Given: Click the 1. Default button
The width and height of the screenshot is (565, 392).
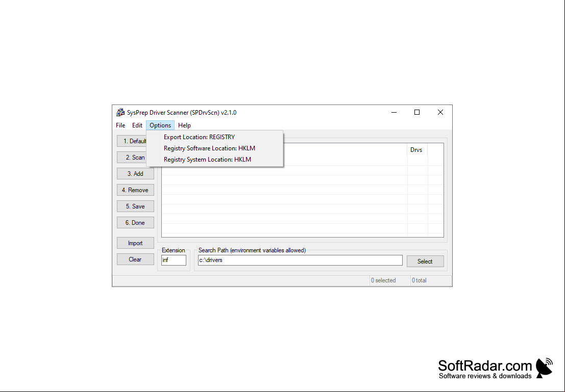Looking at the screenshot, I should click(132, 141).
